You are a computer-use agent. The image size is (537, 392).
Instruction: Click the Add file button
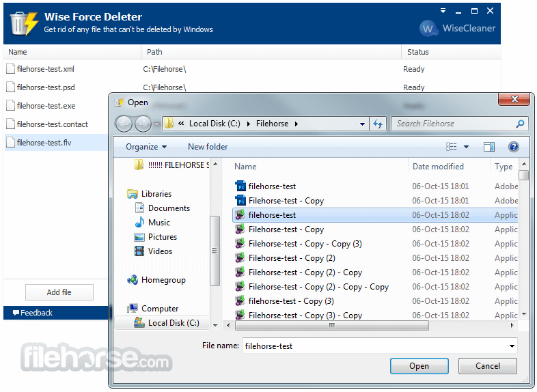pyautogui.click(x=59, y=292)
